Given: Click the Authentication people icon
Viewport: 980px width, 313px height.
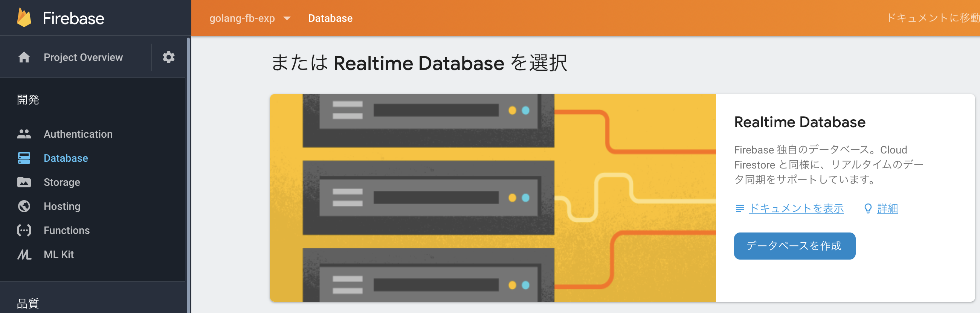Looking at the screenshot, I should pyautogui.click(x=24, y=134).
